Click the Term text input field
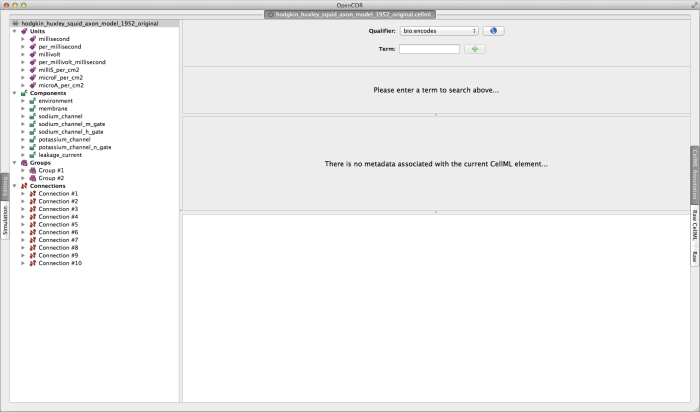 428,48
